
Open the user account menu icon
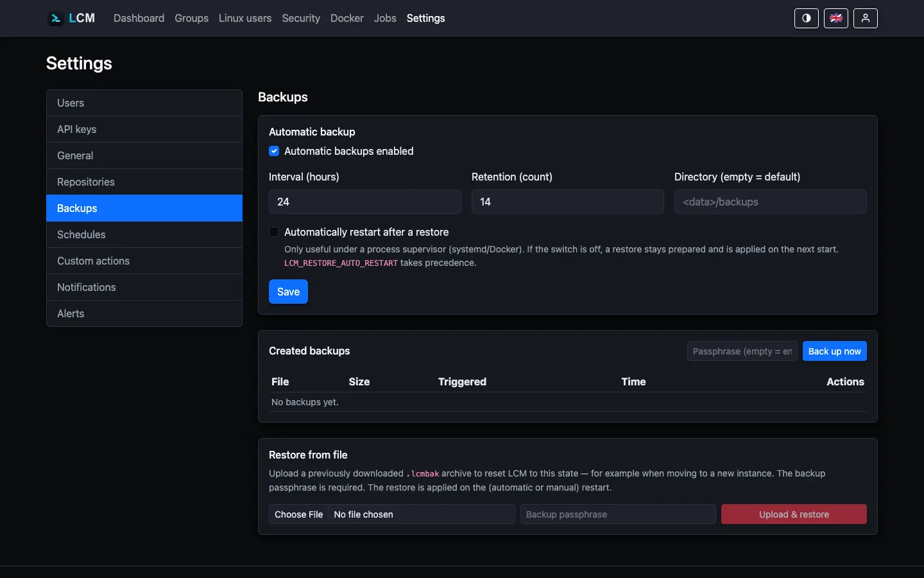tap(866, 18)
